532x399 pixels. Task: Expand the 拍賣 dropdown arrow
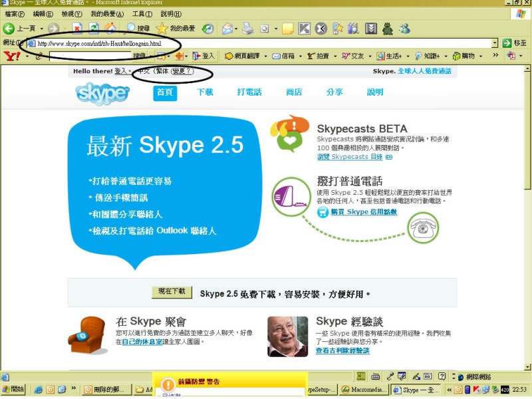(335, 56)
